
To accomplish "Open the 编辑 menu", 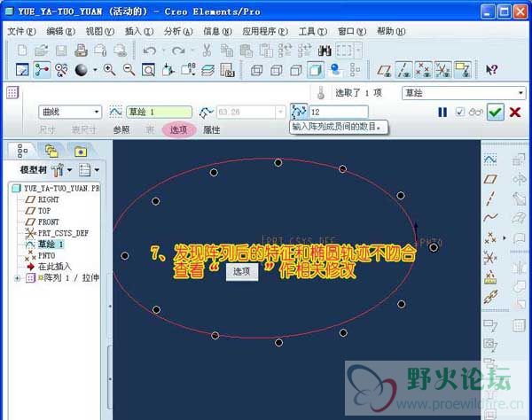I will point(60,31).
